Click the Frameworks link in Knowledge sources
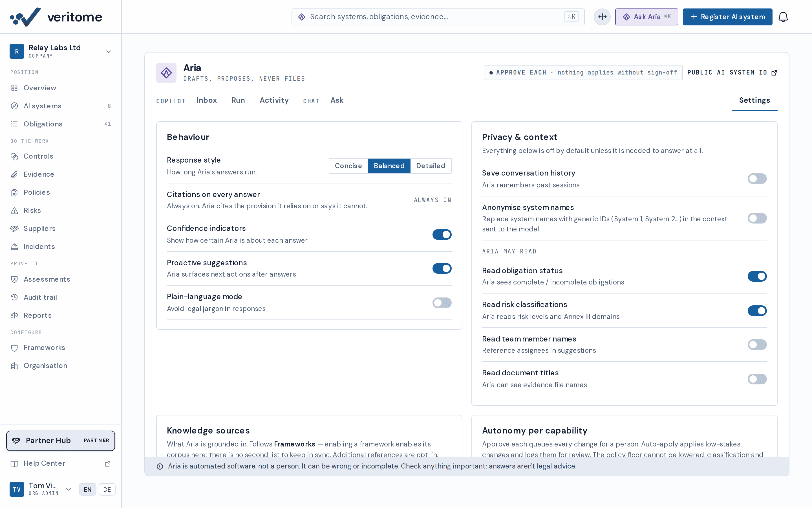Image resolution: width=812 pixels, height=508 pixels. [294, 444]
